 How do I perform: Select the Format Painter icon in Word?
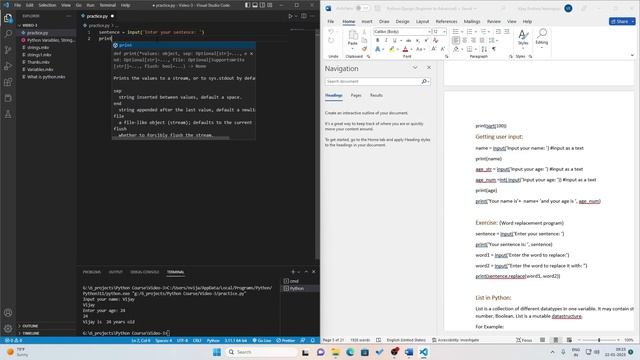pyautogui.click(x=364, y=49)
